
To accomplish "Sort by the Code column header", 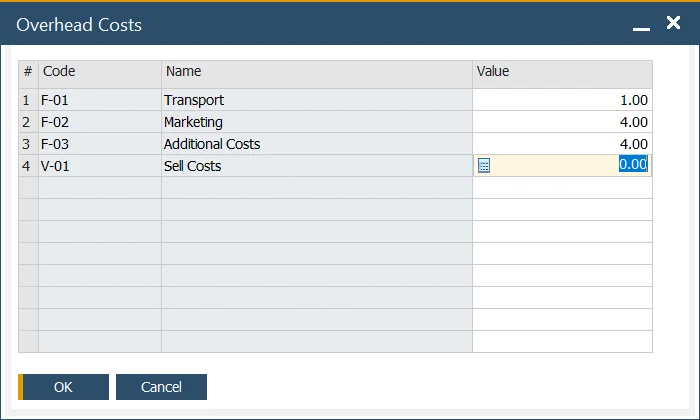I will [99, 72].
